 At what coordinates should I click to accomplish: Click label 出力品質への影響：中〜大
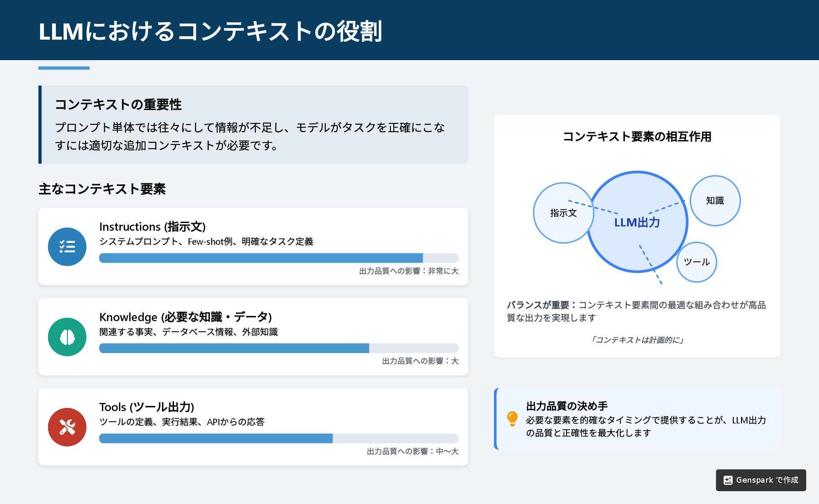pyautogui.click(x=412, y=451)
